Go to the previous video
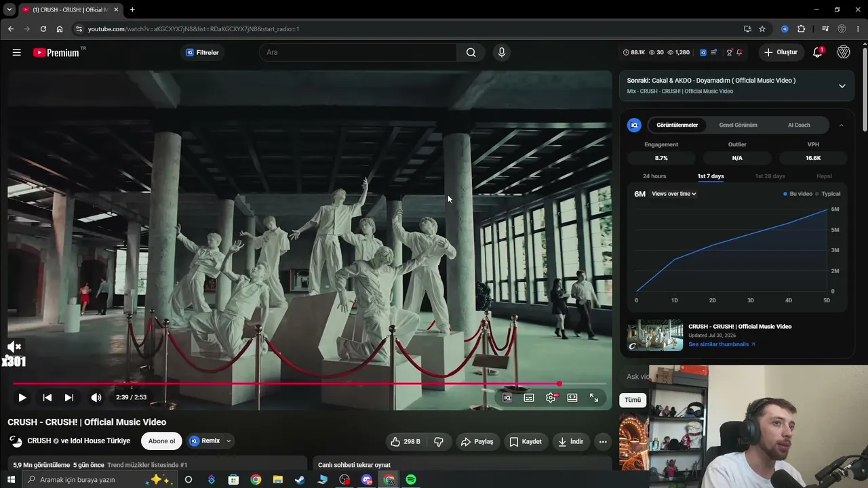The width and height of the screenshot is (868, 488). (x=47, y=398)
